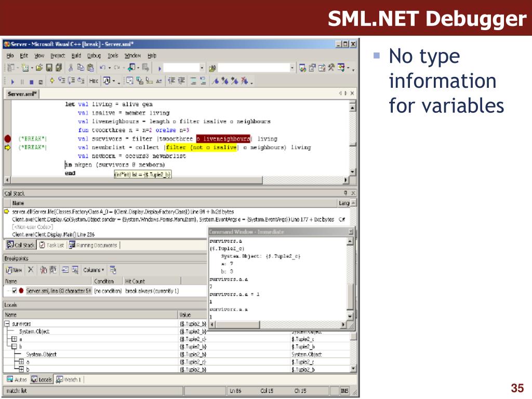Click the 'survivors.a.a = 1' line in Command Window
The height and width of the screenshot is (399, 532).
[234, 294]
